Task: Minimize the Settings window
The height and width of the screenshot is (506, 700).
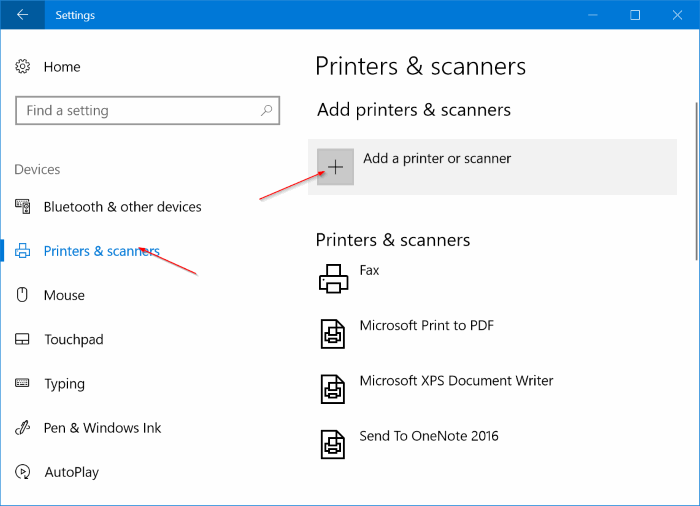Action: coord(593,15)
